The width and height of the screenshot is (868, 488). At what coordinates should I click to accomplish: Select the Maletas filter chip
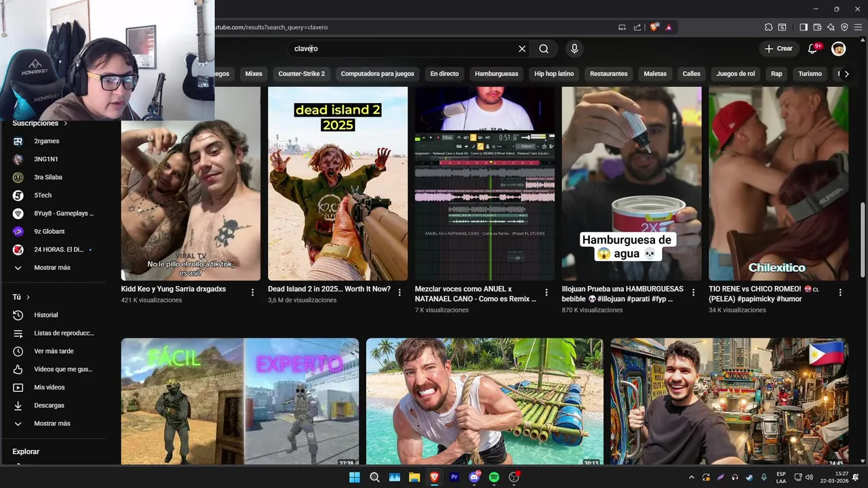click(x=655, y=74)
